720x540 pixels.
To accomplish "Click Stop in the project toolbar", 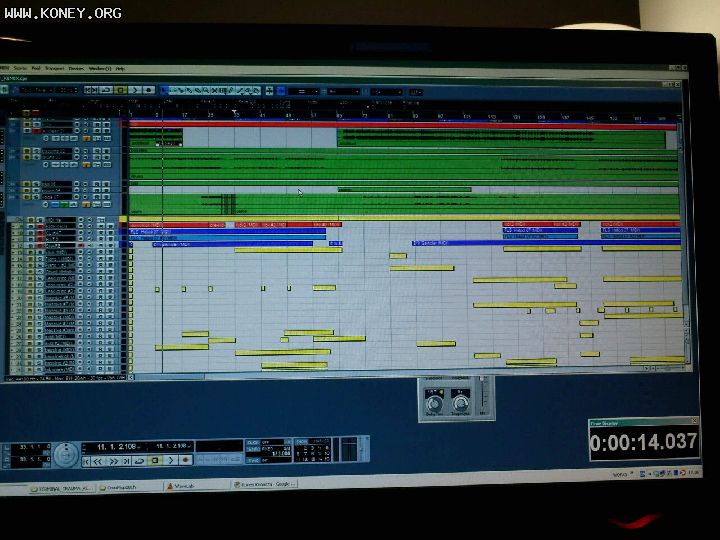I will point(121,90).
